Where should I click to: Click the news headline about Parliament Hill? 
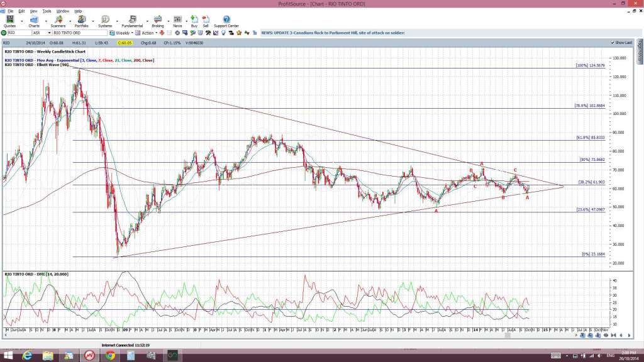tap(333, 33)
